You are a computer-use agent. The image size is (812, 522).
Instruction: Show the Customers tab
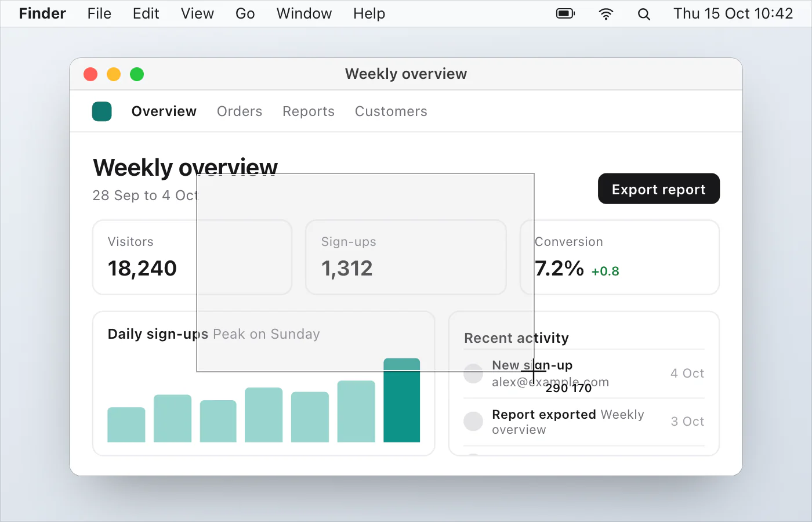pos(391,111)
